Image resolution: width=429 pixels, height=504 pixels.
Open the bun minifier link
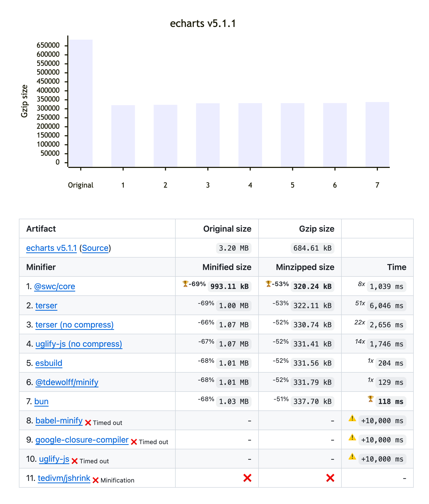point(41,401)
